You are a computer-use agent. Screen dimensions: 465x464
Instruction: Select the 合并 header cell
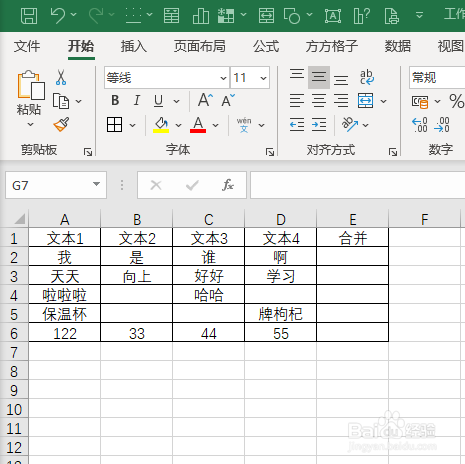[x=353, y=238]
